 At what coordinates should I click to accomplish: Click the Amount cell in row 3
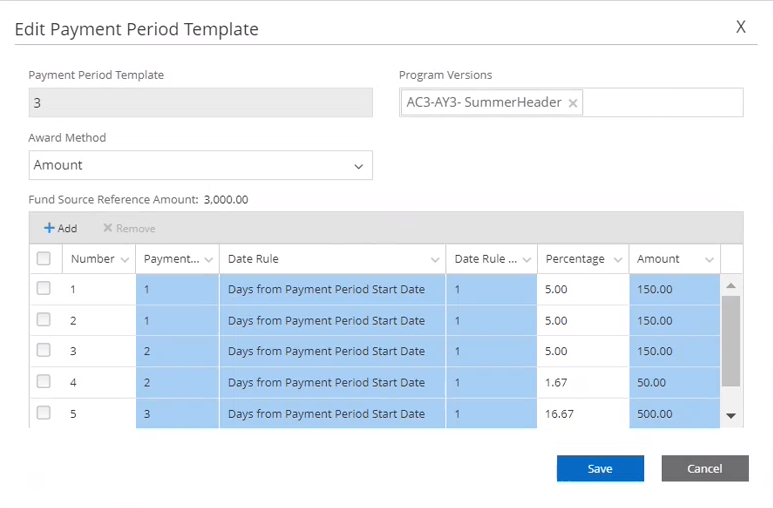674,351
